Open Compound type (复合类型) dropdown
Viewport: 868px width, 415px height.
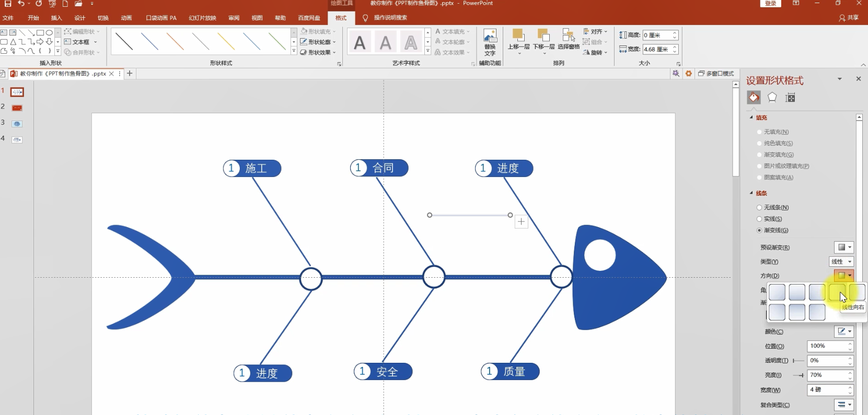click(x=843, y=405)
